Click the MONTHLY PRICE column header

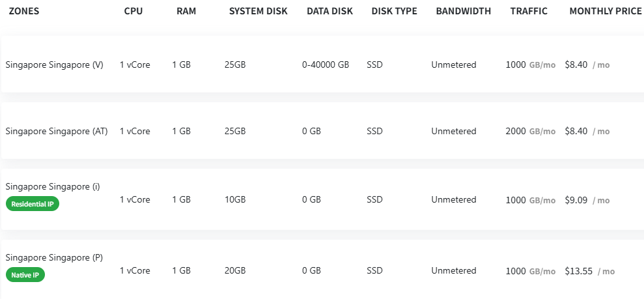coord(606,11)
